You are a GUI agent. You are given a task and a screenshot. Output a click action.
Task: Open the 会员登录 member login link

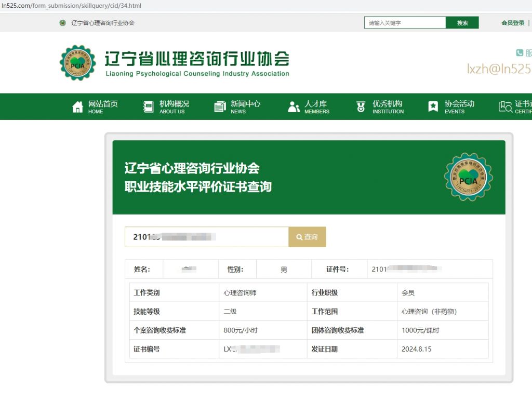(513, 23)
